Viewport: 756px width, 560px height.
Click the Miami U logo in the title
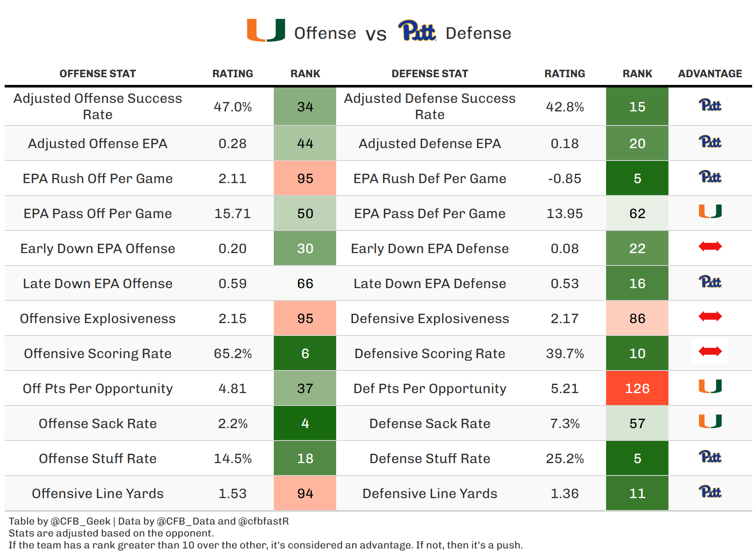266,31
